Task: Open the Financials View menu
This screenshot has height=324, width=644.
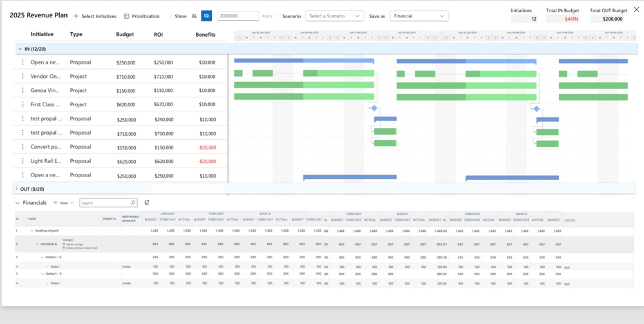Action: [x=64, y=203]
